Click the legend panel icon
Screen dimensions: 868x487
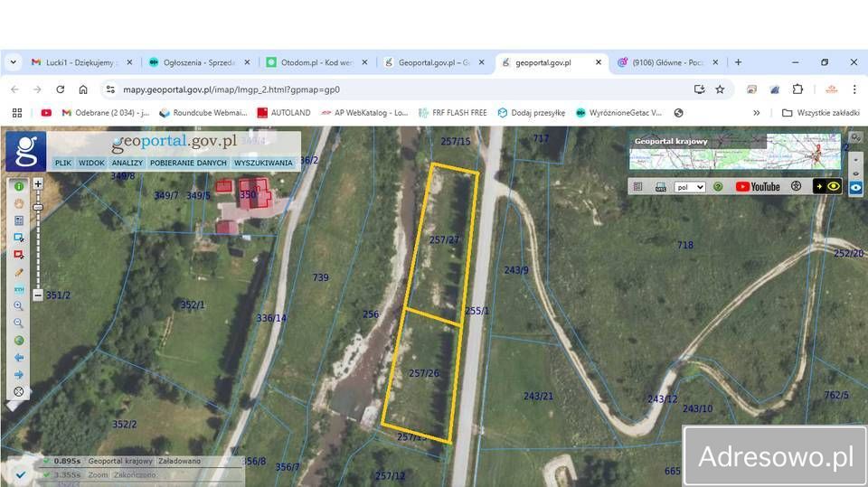637,186
